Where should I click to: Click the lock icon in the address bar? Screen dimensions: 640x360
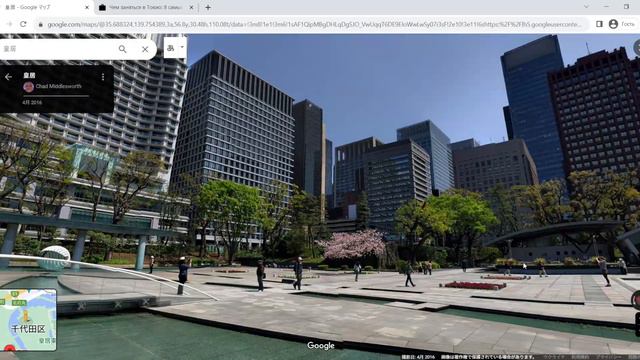[x=40, y=24]
